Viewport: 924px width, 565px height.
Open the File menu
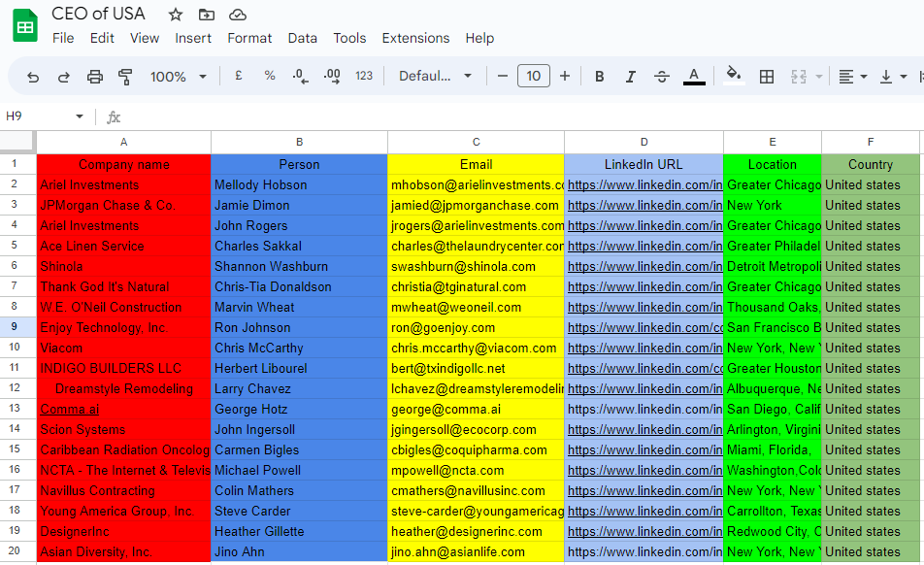63,38
